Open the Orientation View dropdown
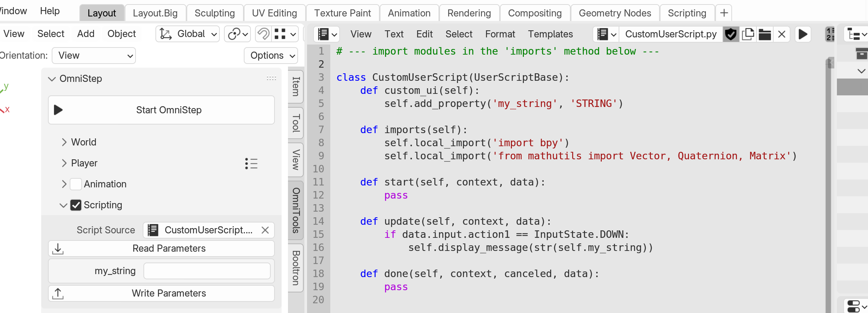868x313 pixels. click(x=94, y=56)
